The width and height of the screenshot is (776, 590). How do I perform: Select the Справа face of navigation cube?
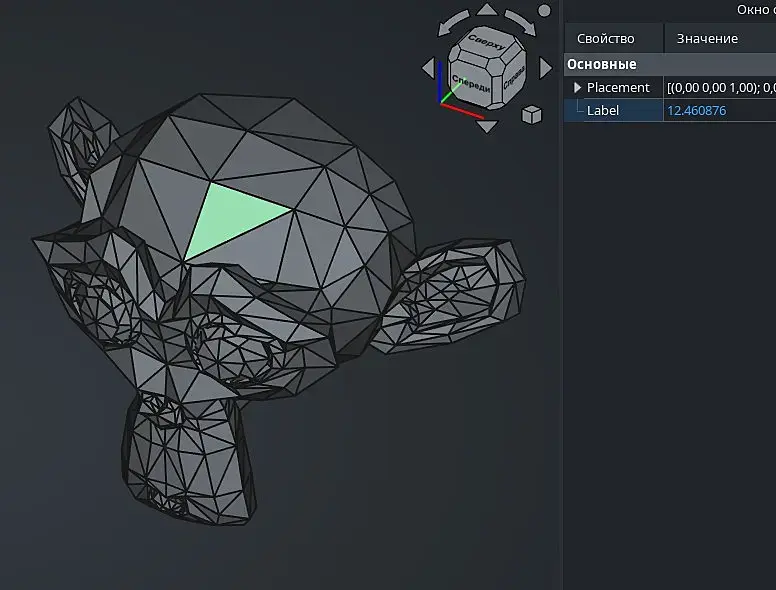coord(513,79)
